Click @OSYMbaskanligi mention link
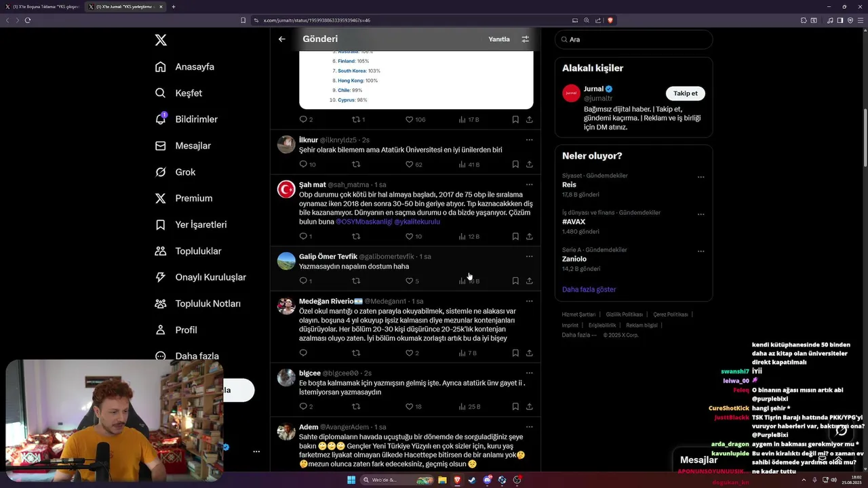Viewport: 868px width, 488px height. pyautogui.click(x=363, y=222)
